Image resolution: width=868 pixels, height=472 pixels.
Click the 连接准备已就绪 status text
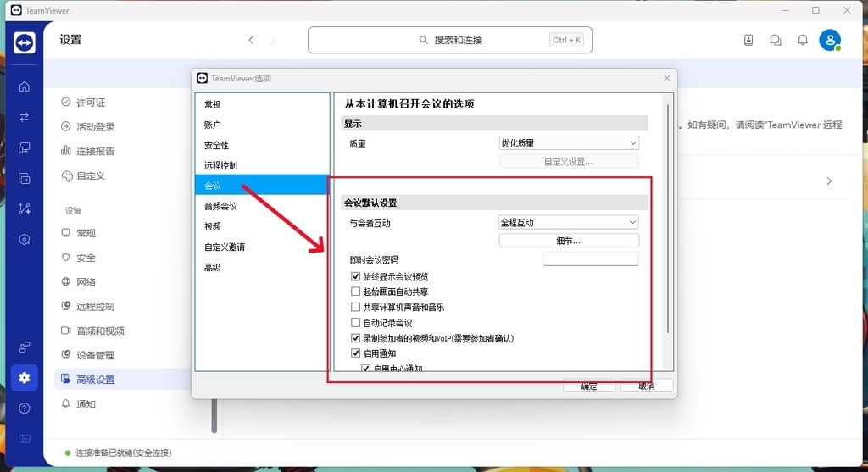124,453
